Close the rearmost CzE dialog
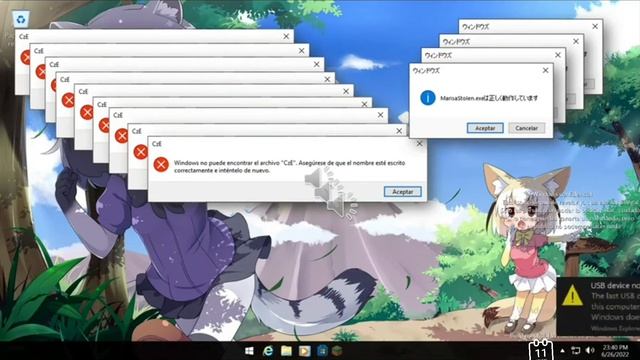Image resolution: width=640 pixels, height=360 pixels. pos(286,36)
